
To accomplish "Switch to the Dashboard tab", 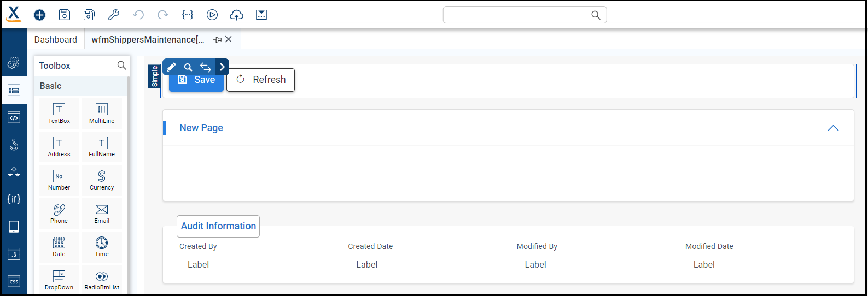I will point(56,39).
